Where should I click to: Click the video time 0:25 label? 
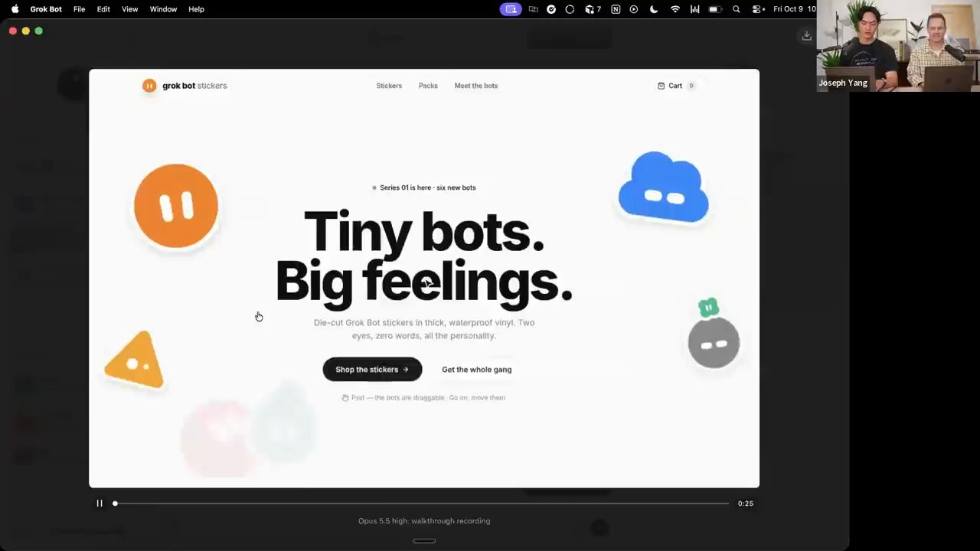745,504
